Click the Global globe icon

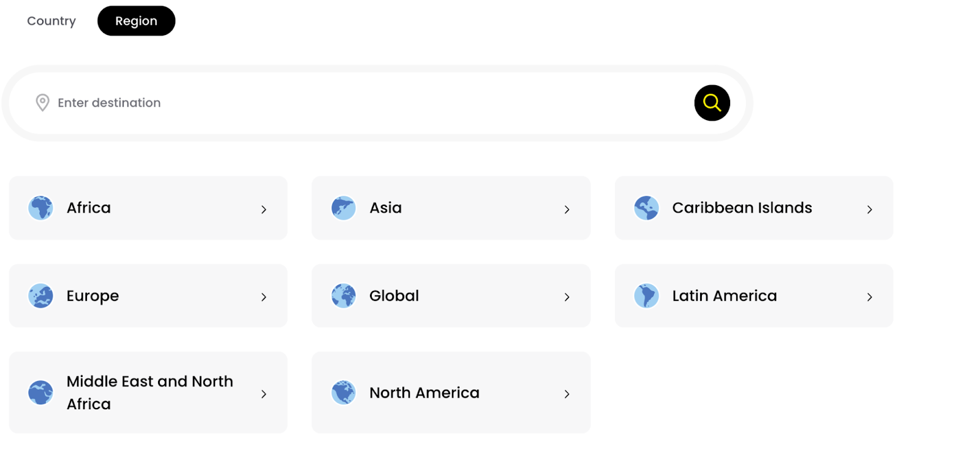[x=344, y=296]
